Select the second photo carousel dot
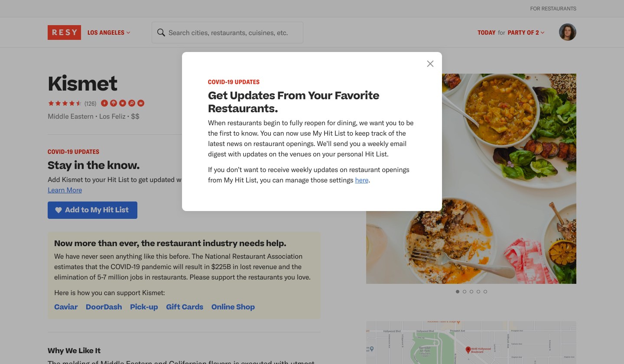 465,292
